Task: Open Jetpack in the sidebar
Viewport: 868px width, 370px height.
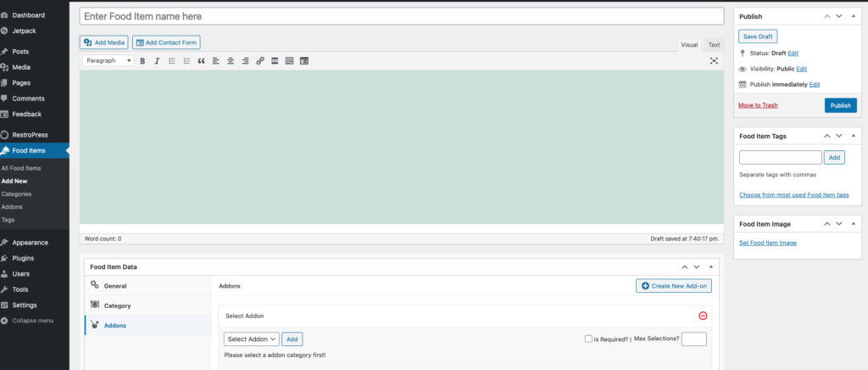Action: click(x=23, y=31)
